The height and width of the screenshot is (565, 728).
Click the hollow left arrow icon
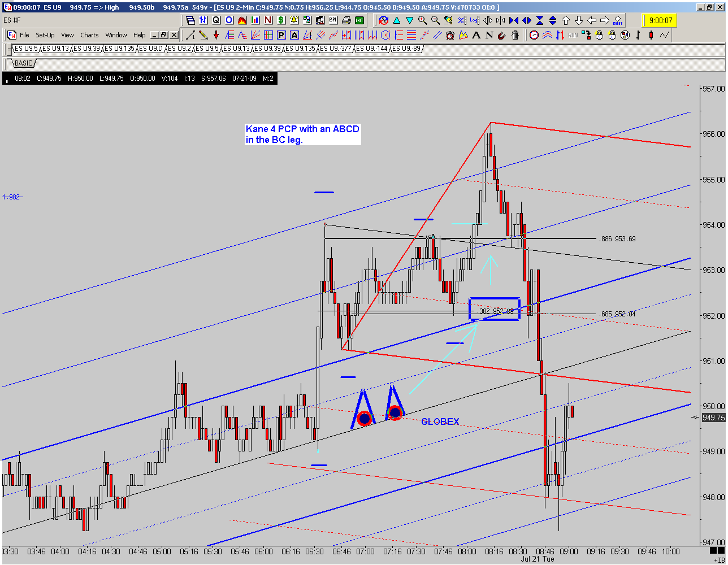(591, 20)
